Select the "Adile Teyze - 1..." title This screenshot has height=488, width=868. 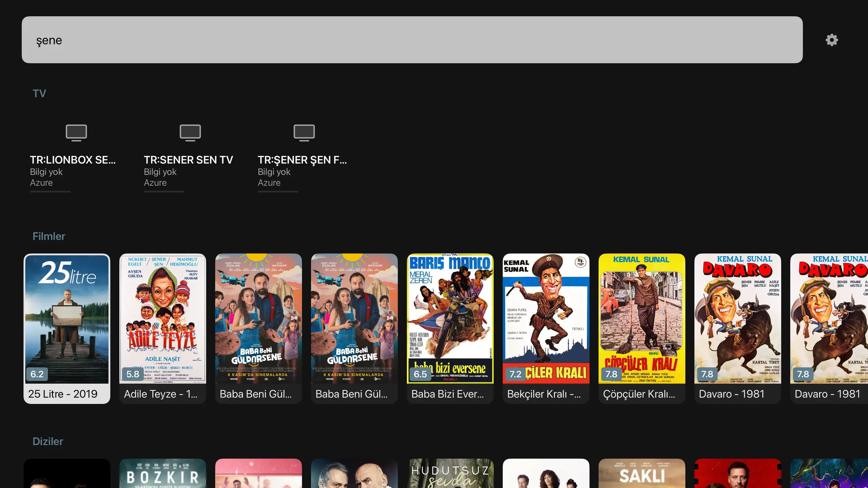click(160, 394)
